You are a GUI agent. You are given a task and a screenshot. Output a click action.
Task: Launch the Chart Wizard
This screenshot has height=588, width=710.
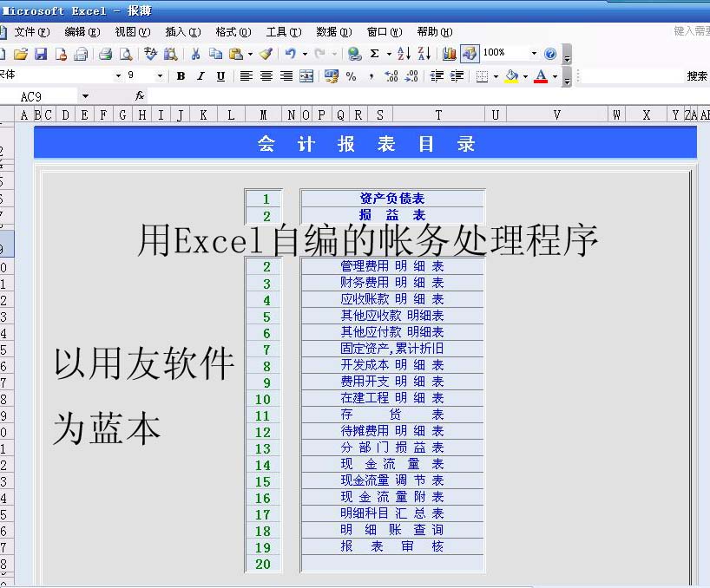pos(450,54)
